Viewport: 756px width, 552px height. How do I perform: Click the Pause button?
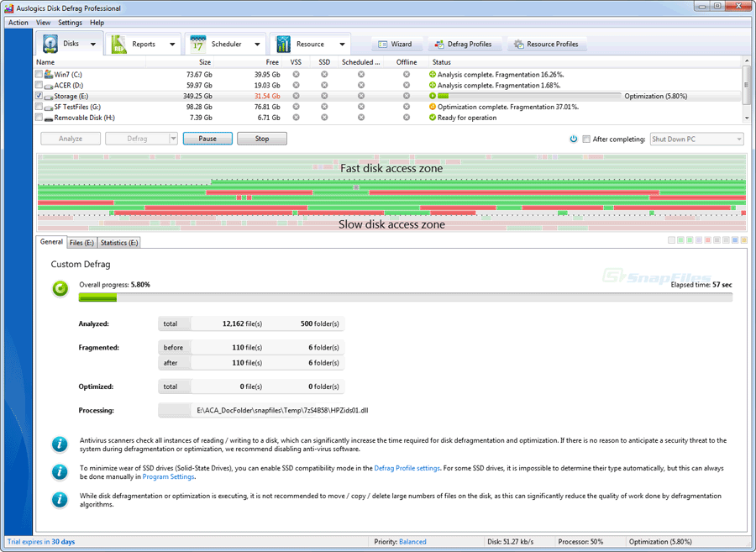207,138
